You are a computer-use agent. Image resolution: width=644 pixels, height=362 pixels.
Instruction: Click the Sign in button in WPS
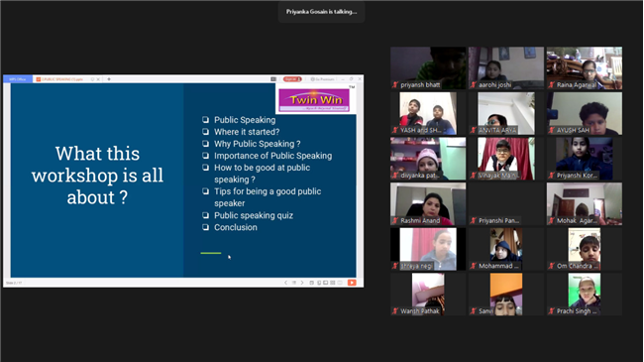point(292,79)
